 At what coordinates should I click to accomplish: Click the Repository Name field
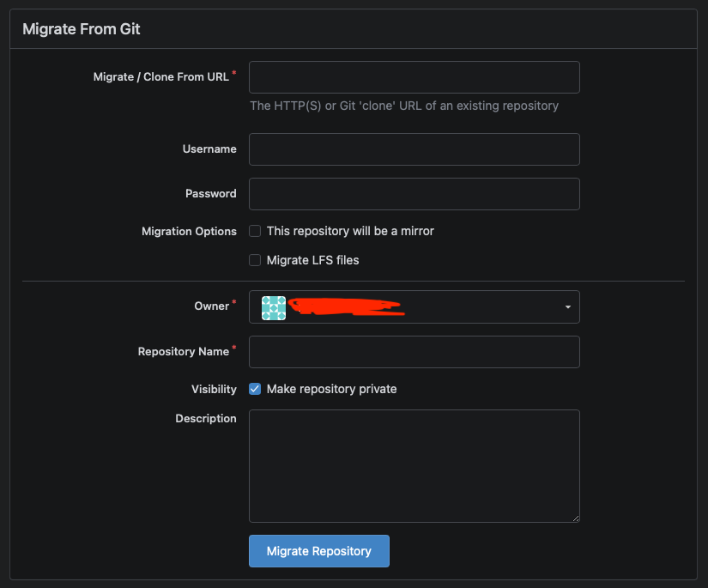(414, 352)
